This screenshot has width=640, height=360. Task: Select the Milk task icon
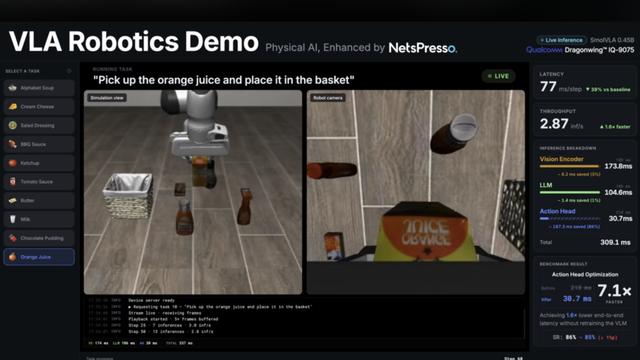pos(13,219)
